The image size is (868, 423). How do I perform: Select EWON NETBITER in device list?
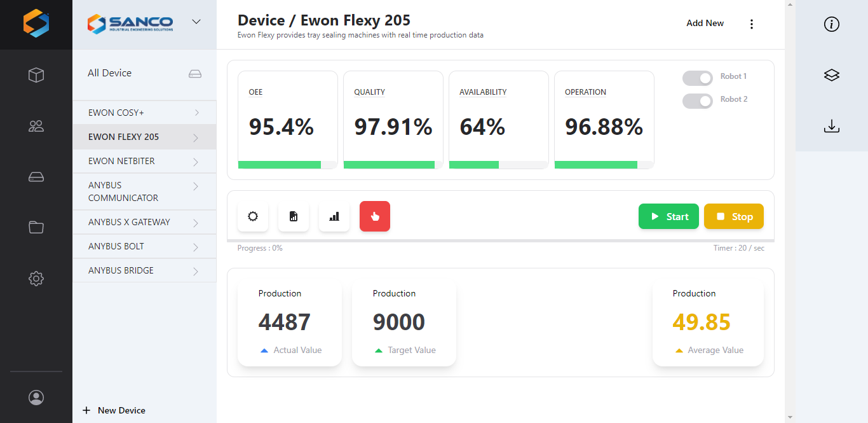(144, 161)
